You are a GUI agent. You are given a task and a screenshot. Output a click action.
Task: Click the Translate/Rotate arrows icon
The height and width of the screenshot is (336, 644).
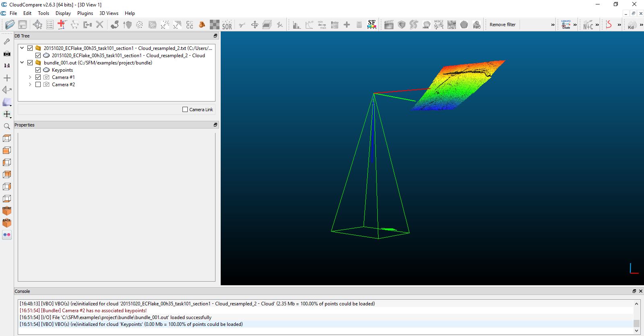255,25
